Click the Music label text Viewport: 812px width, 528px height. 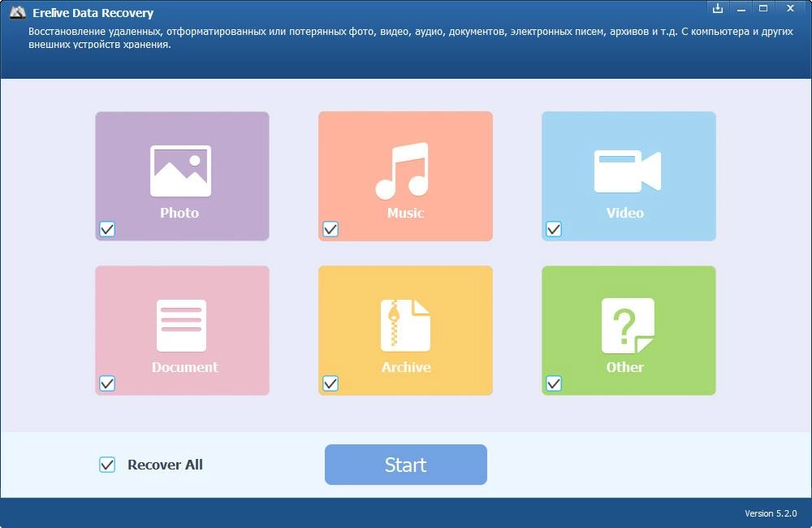tap(405, 213)
